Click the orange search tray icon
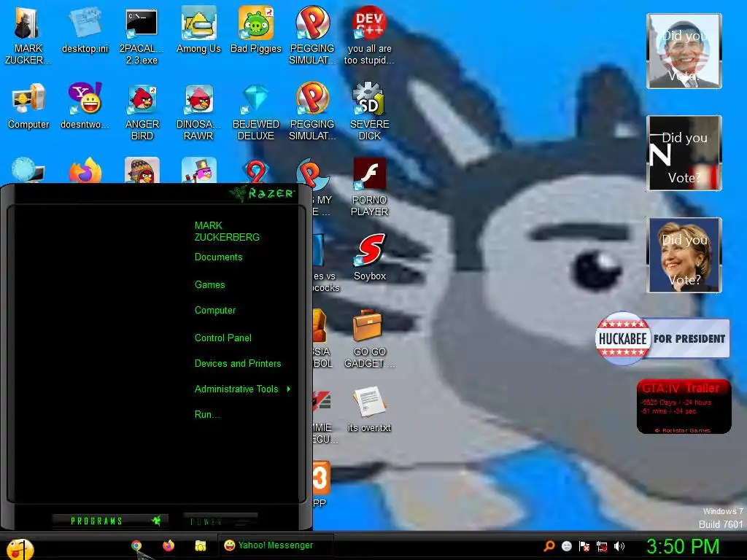 pyautogui.click(x=549, y=545)
